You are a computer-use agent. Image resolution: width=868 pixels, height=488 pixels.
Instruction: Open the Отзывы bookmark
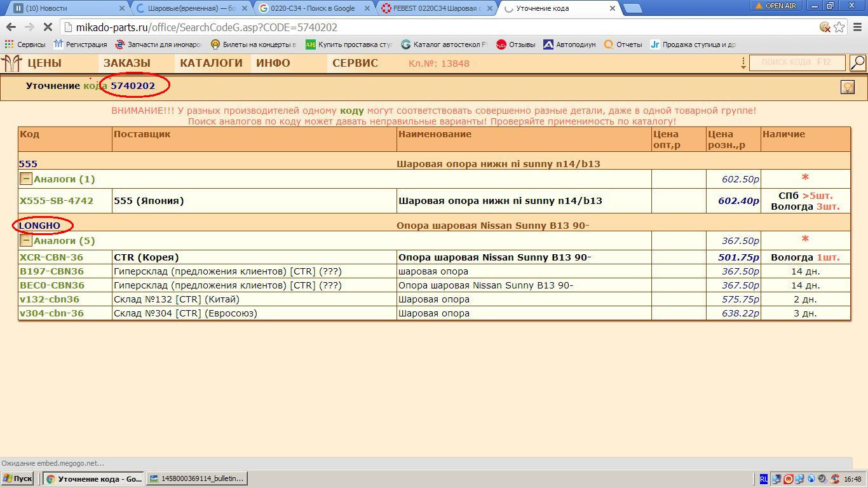tap(516, 44)
